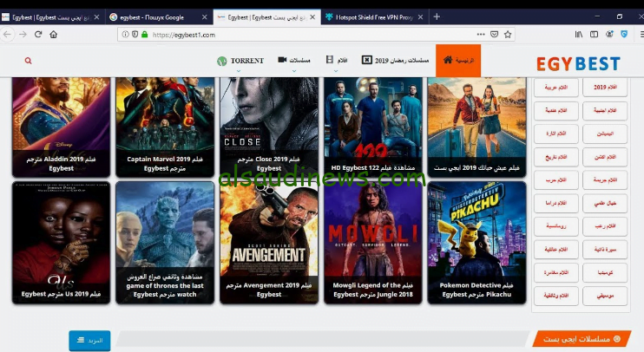
Task: Open Aladdin 2019 movie poster
Action: [x=62, y=127]
